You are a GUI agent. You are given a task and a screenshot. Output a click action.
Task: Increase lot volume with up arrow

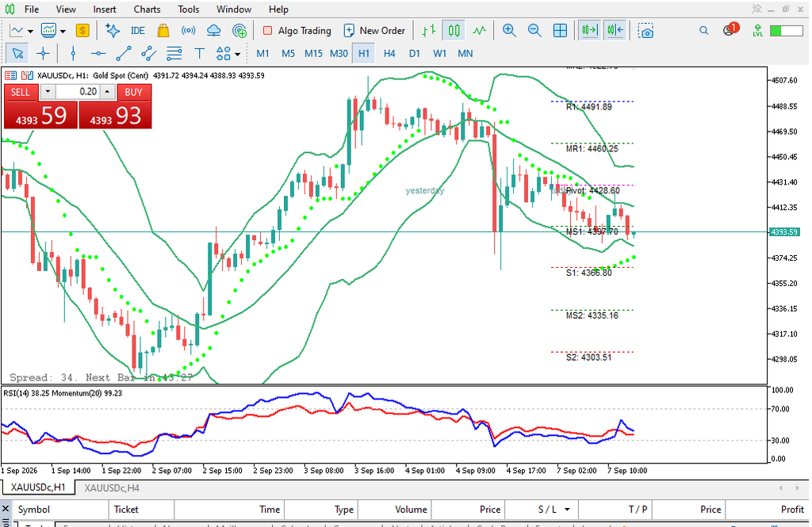(107, 92)
